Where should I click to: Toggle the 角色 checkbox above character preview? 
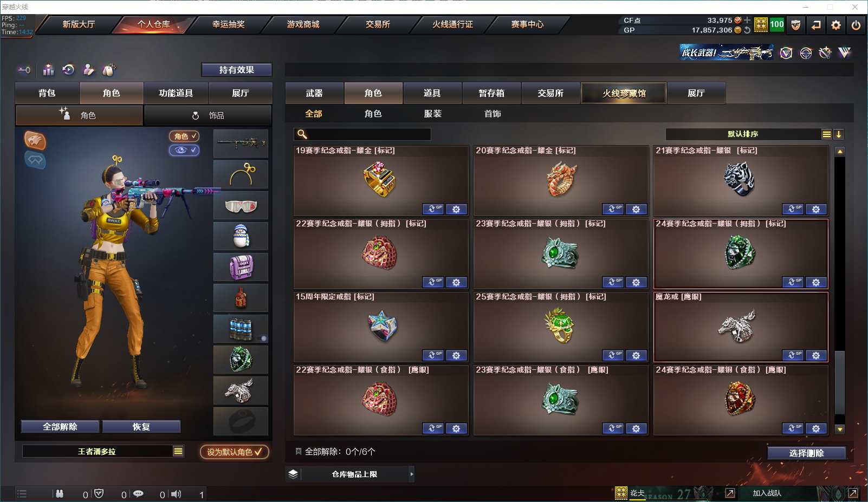point(184,136)
